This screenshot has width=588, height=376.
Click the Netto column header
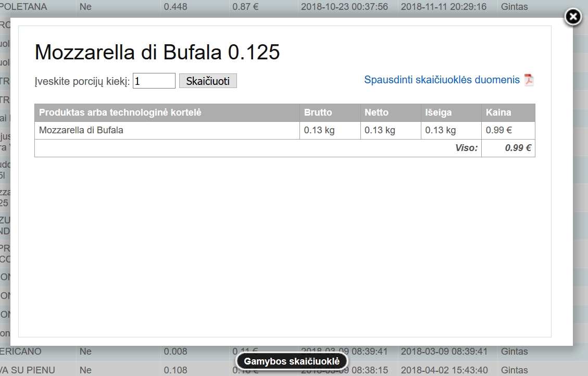coord(377,112)
